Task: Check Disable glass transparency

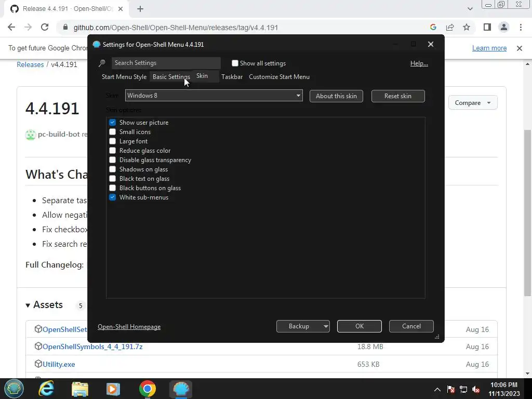Action: click(112, 160)
